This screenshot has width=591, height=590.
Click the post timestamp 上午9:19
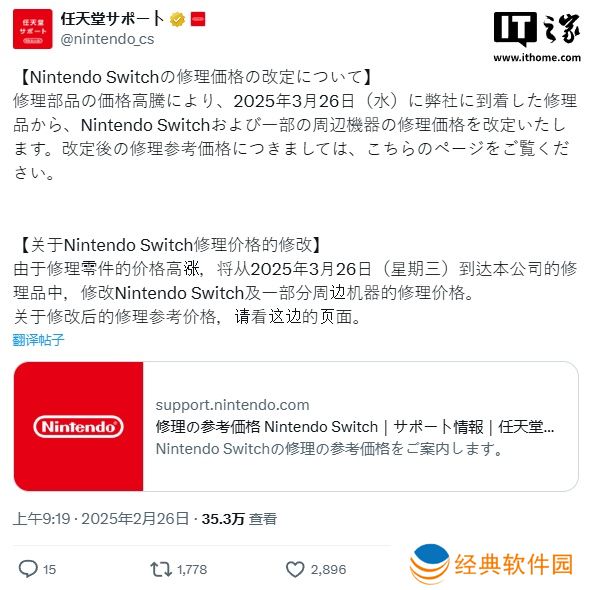tap(41, 519)
